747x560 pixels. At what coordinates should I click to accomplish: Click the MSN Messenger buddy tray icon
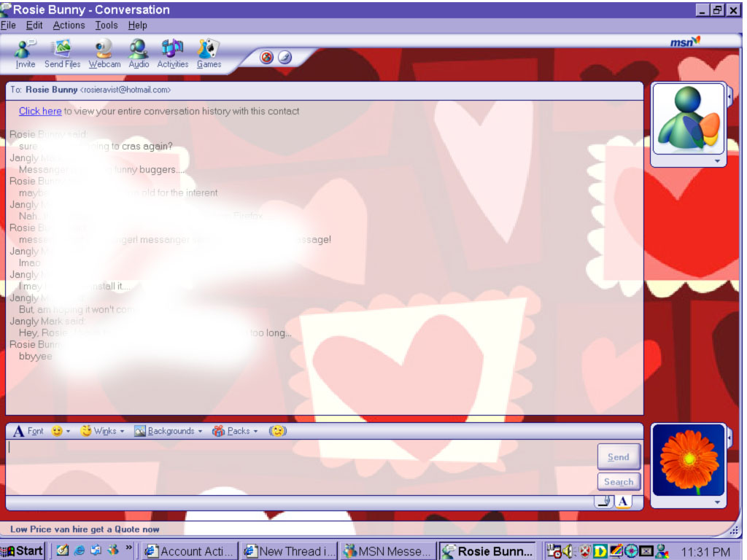(x=662, y=551)
